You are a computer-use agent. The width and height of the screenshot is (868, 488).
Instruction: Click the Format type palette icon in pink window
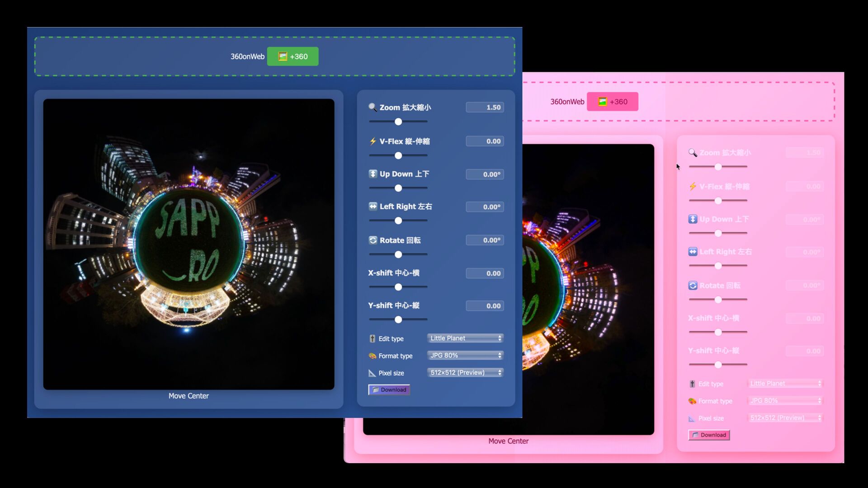[x=692, y=401]
